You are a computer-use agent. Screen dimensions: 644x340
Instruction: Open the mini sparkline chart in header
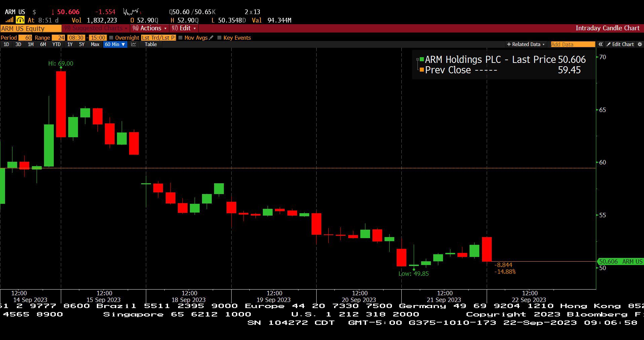(x=131, y=12)
